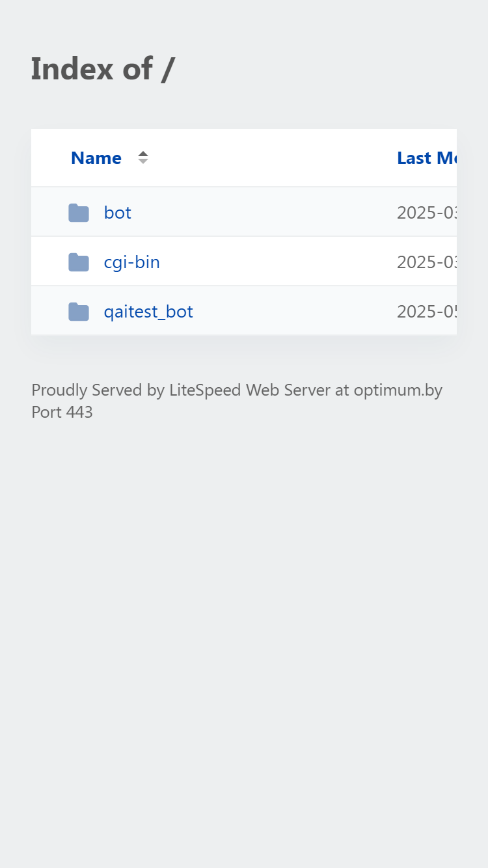Click the word "Proudly" in the footer
488x868 pixels.
tap(59, 390)
